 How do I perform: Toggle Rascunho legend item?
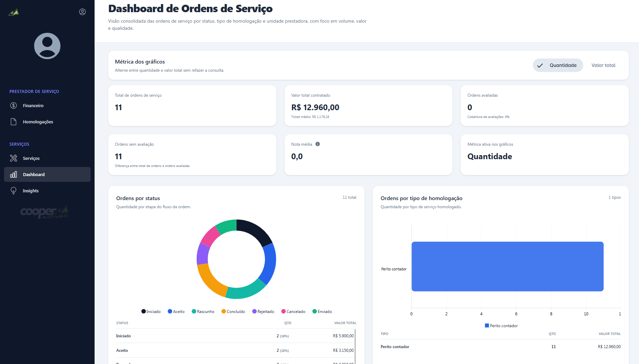pyautogui.click(x=203, y=312)
